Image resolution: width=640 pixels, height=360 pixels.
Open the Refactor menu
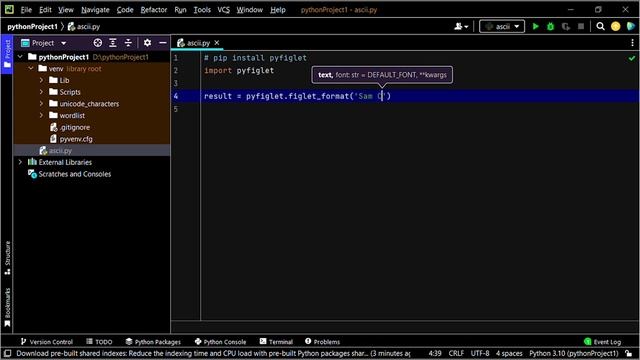153,10
